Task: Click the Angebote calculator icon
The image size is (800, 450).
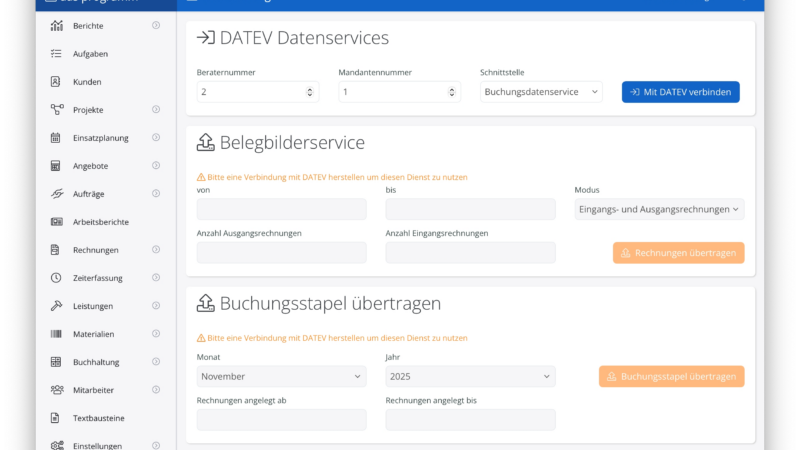Action: [x=56, y=166]
